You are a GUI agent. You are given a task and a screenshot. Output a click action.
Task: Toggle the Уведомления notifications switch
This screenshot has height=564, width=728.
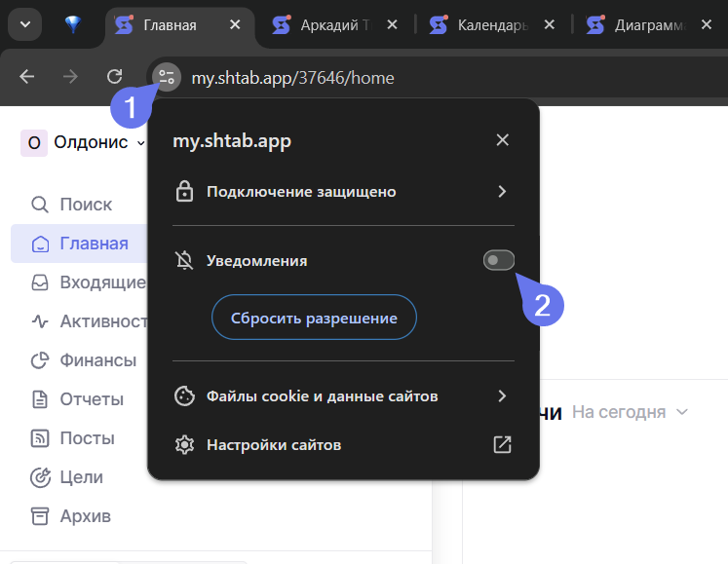(499, 260)
